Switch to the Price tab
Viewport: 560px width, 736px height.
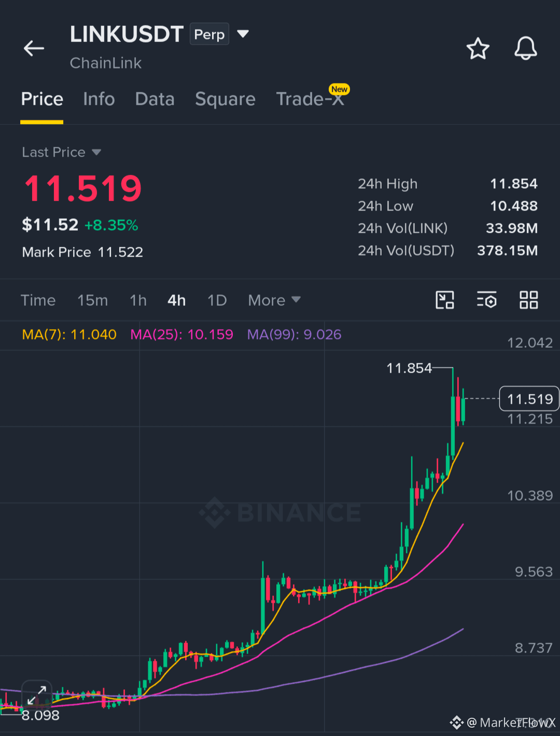[42, 99]
